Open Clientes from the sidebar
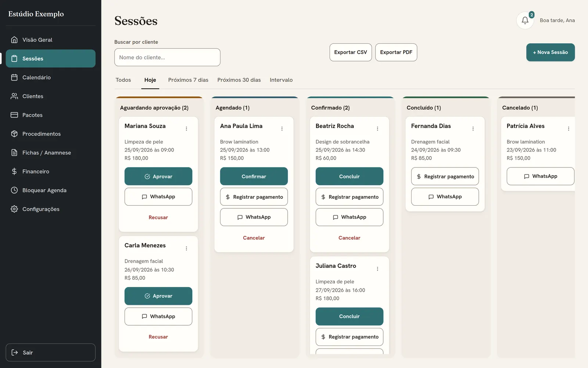 coord(51,96)
